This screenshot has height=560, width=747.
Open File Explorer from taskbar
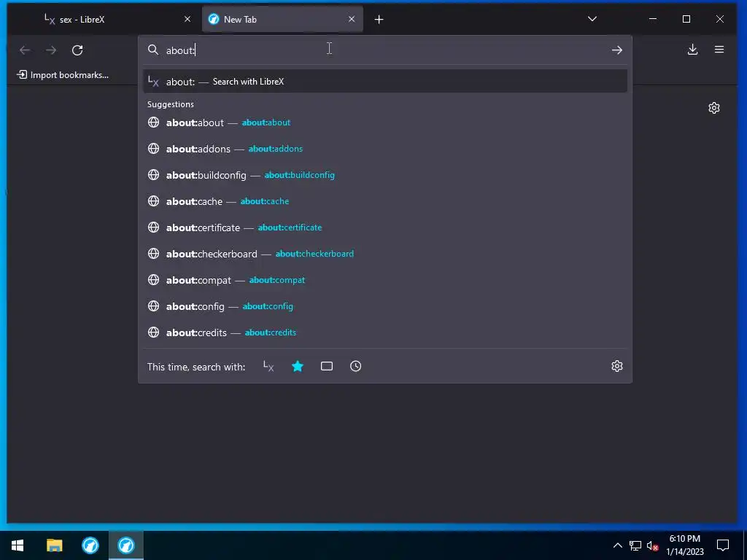(54, 545)
